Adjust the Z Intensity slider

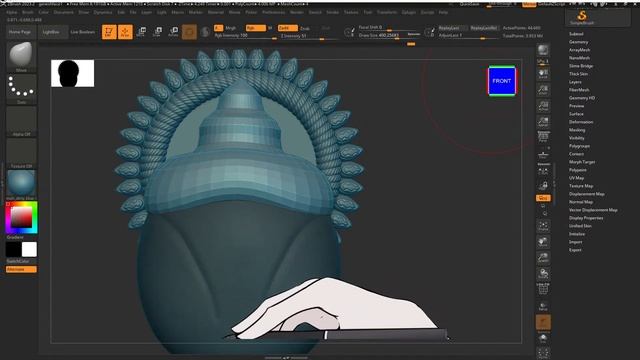point(309,36)
